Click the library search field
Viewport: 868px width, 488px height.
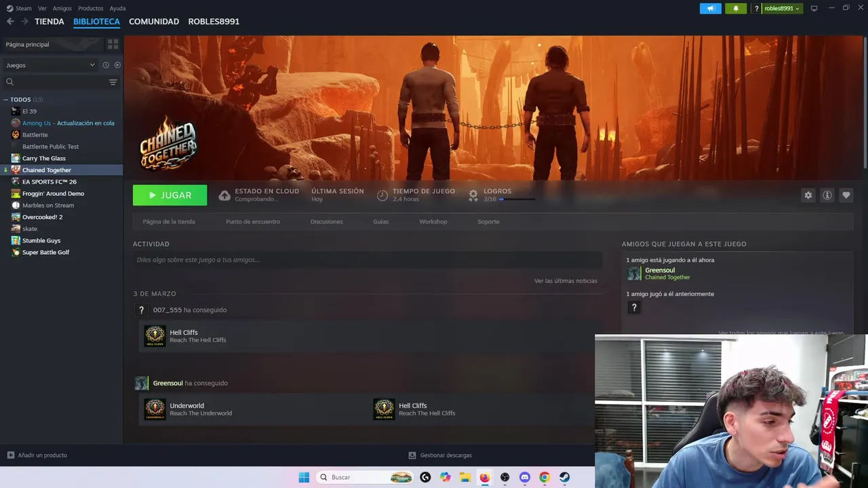tap(54, 82)
